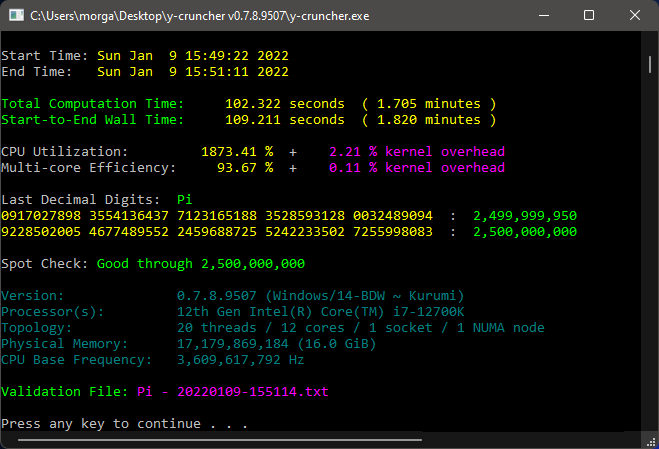Click the Start Time value 15:49:22
Screen dimensions: 659x449
(217, 55)
